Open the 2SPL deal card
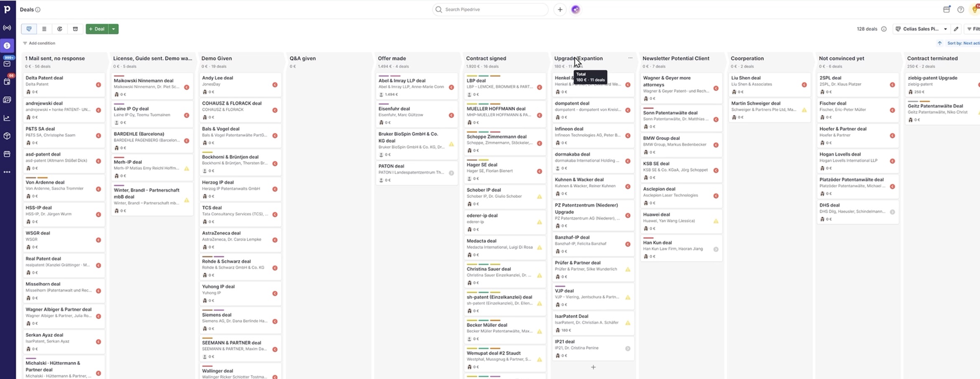 point(857,84)
